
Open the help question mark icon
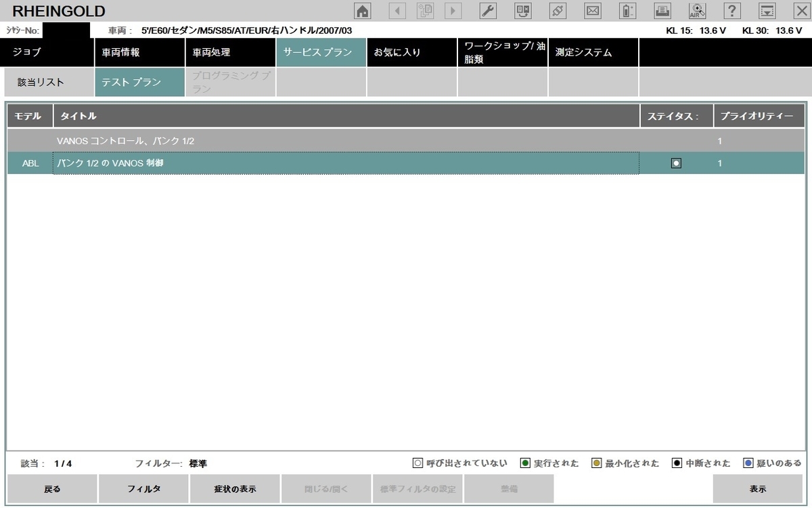(x=732, y=10)
